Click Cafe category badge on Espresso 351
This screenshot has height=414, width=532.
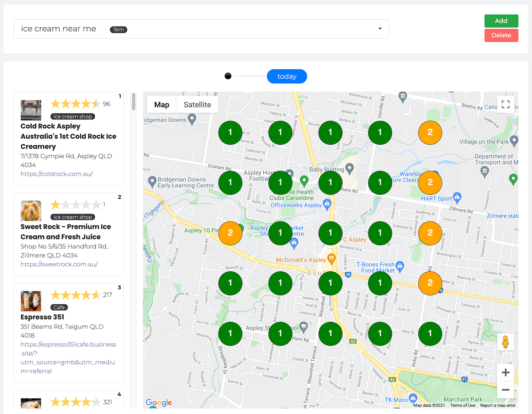(x=59, y=307)
